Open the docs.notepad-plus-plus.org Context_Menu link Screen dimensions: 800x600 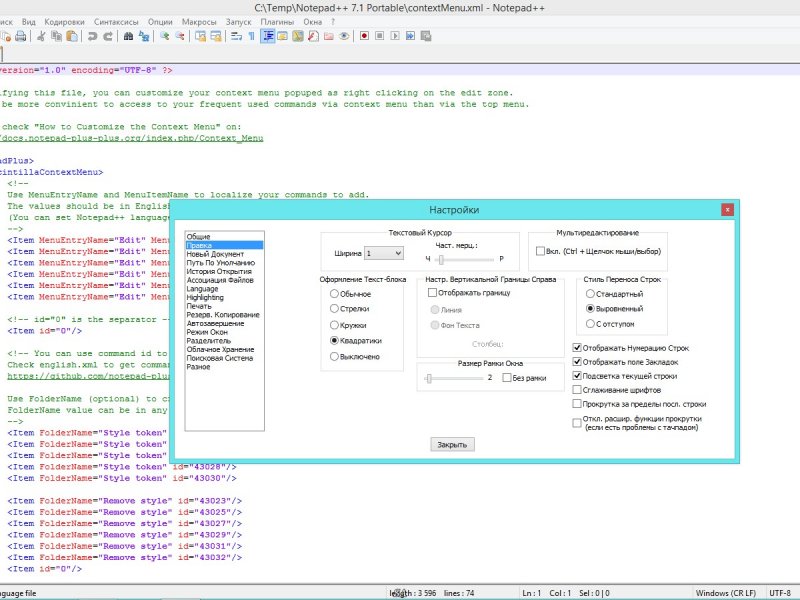coord(132,138)
